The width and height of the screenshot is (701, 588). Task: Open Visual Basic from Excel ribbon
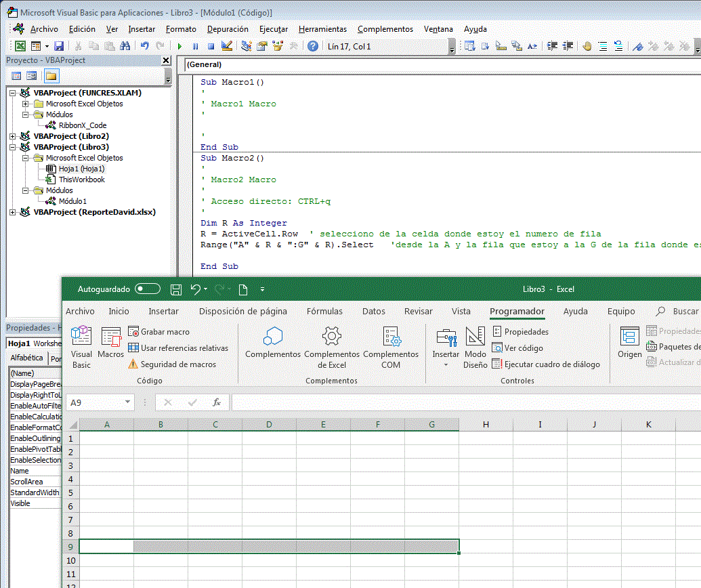click(81, 348)
